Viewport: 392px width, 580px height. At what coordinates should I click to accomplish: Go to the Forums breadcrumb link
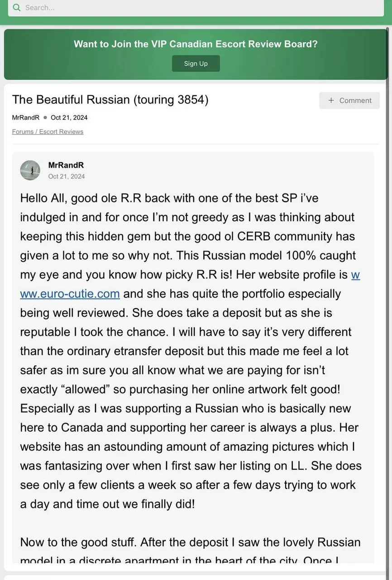pos(23,131)
